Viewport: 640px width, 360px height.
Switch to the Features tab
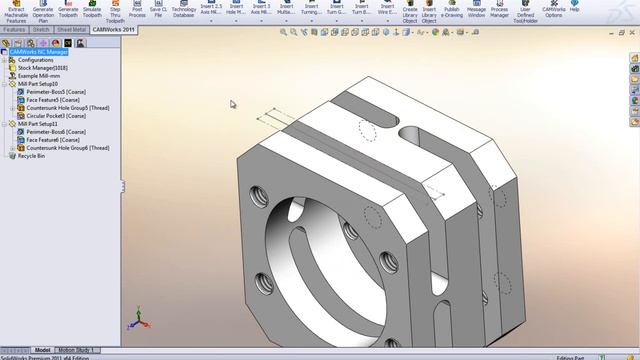[14, 30]
